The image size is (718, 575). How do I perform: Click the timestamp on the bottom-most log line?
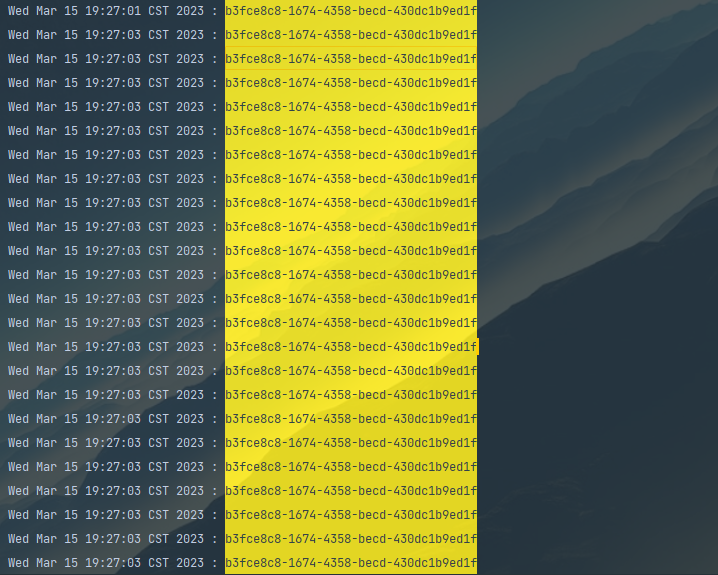click(x=113, y=563)
